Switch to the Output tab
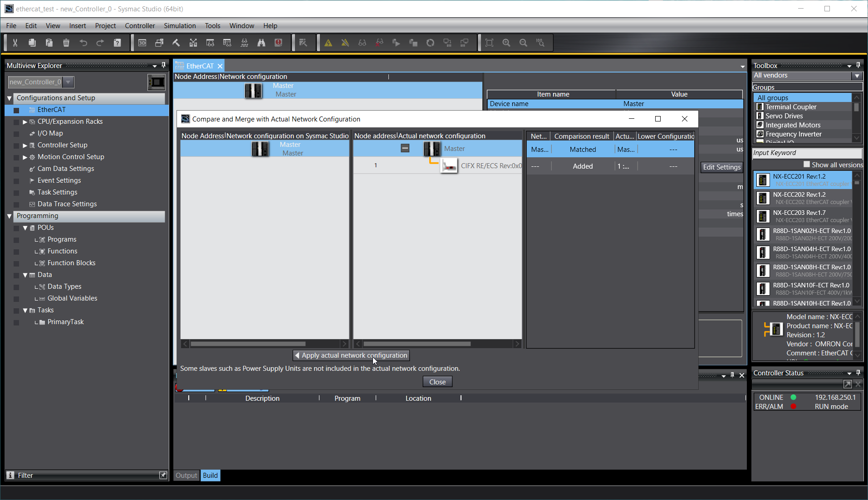 click(x=186, y=475)
